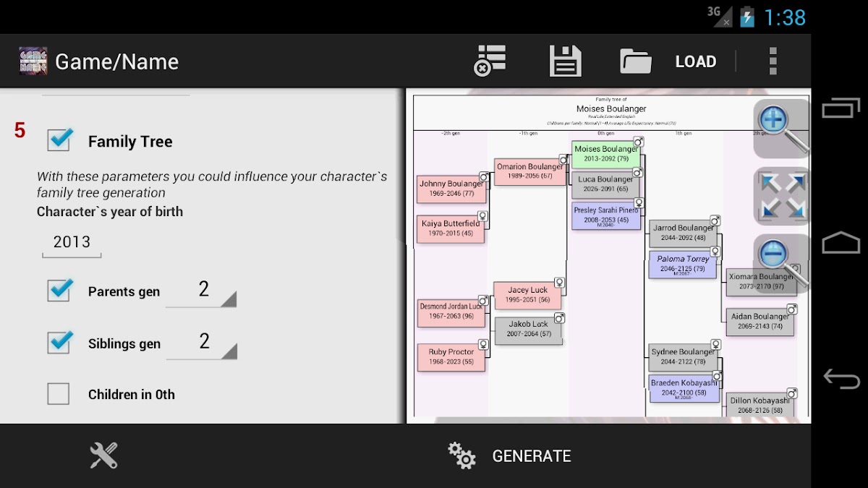Open the folder icon in action bar
This screenshot has width=868, height=488.
(x=636, y=61)
